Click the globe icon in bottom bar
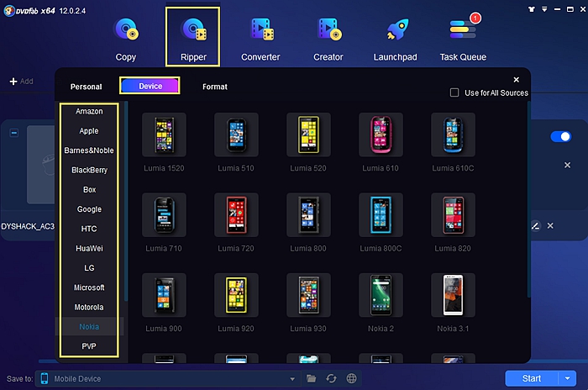 (x=352, y=379)
